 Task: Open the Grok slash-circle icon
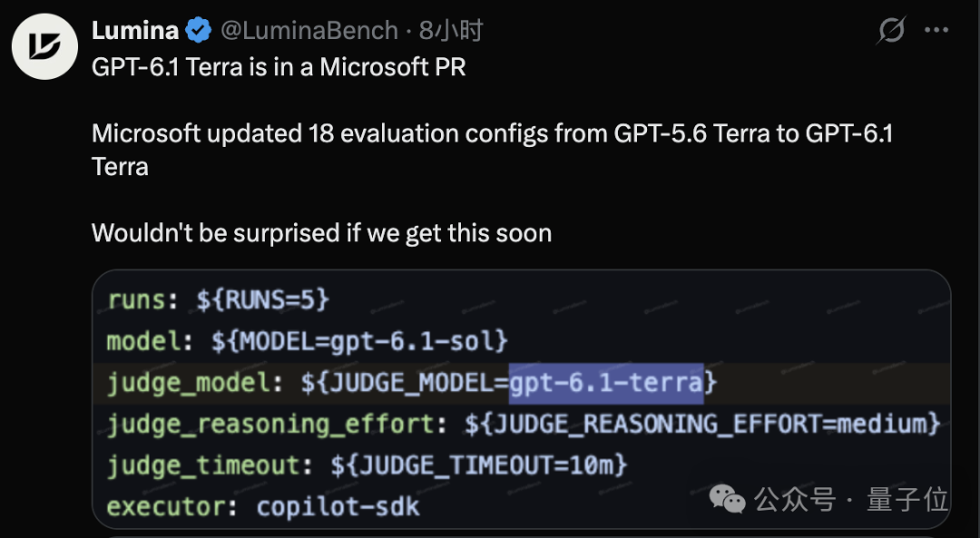(891, 30)
